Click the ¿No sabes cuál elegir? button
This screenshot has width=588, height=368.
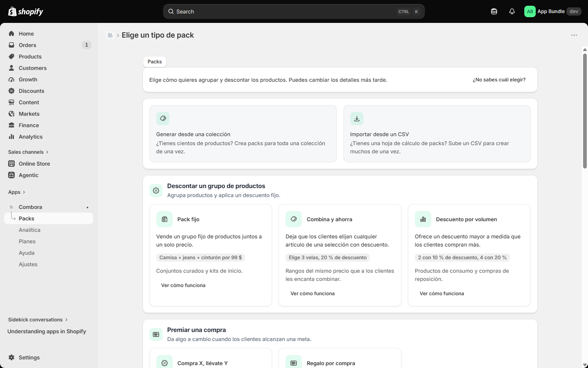point(499,80)
